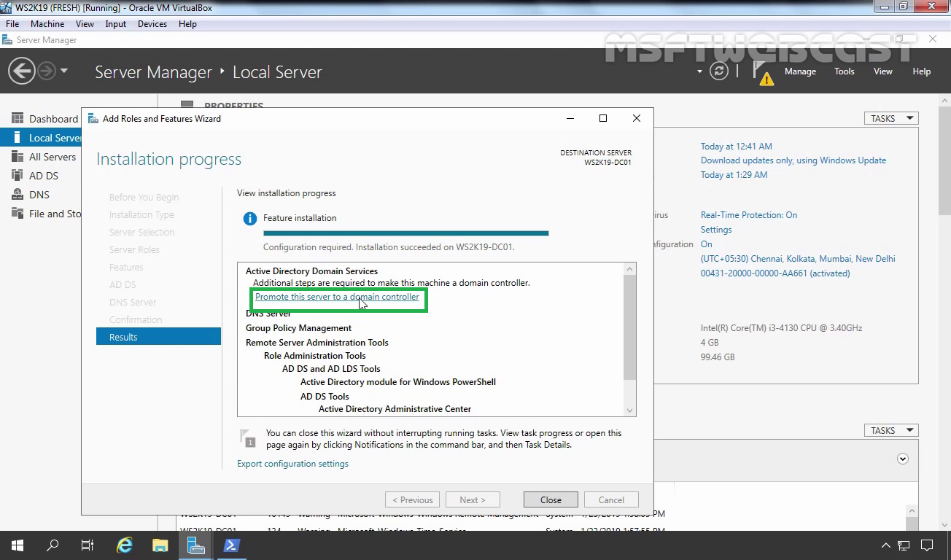
Task: Open the VirtualBox File menu
Action: [12, 24]
